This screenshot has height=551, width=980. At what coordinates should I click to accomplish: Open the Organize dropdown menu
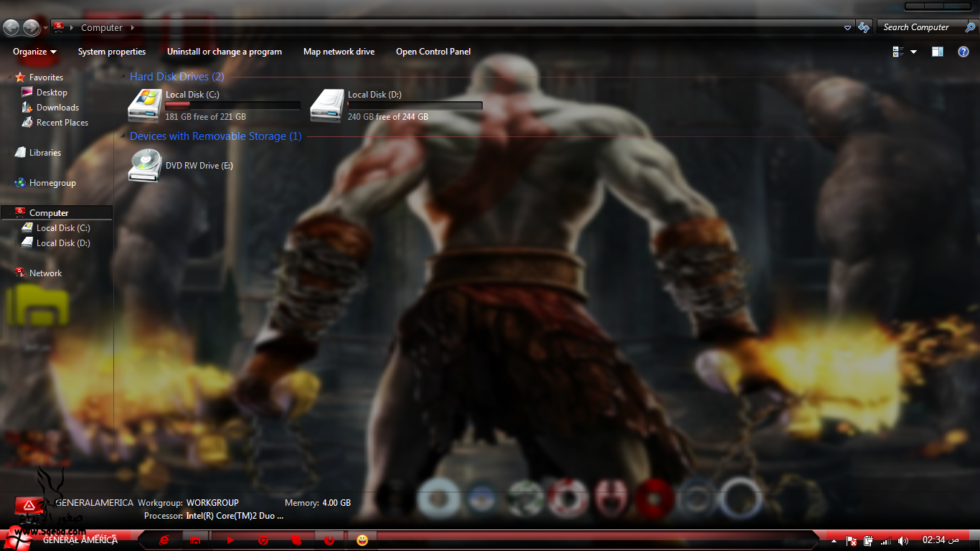coord(34,52)
